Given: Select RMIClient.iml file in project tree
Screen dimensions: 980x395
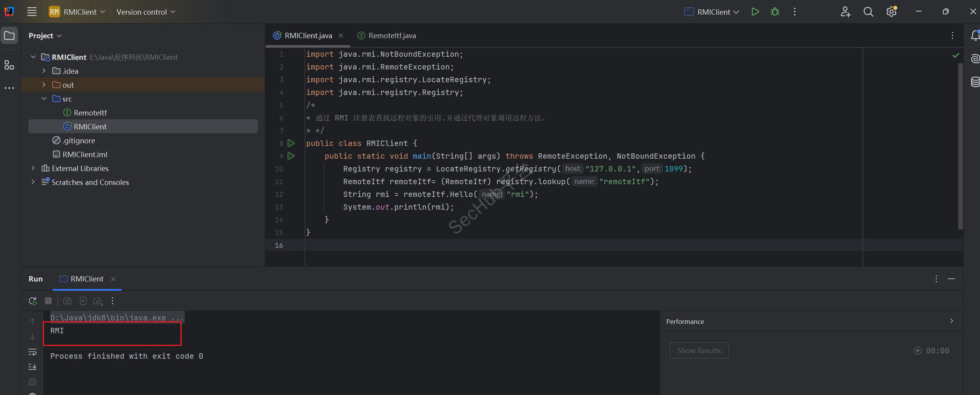Looking at the screenshot, I should (x=85, y=154).
